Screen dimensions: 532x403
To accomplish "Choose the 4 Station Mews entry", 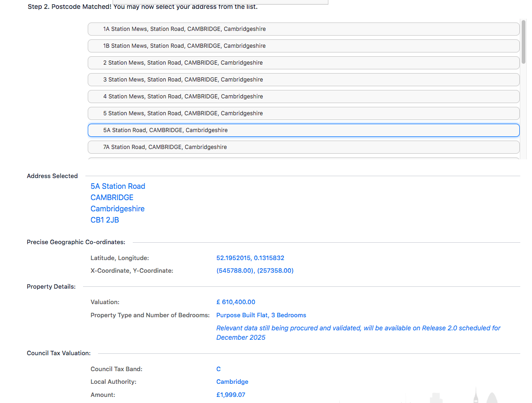I will (x=303, y=97).
